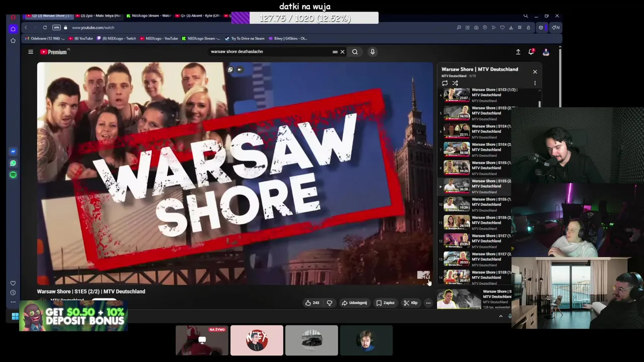Click the address bar URL youtube.com/watch
644x362 pixels.
[x=93, y=28]
